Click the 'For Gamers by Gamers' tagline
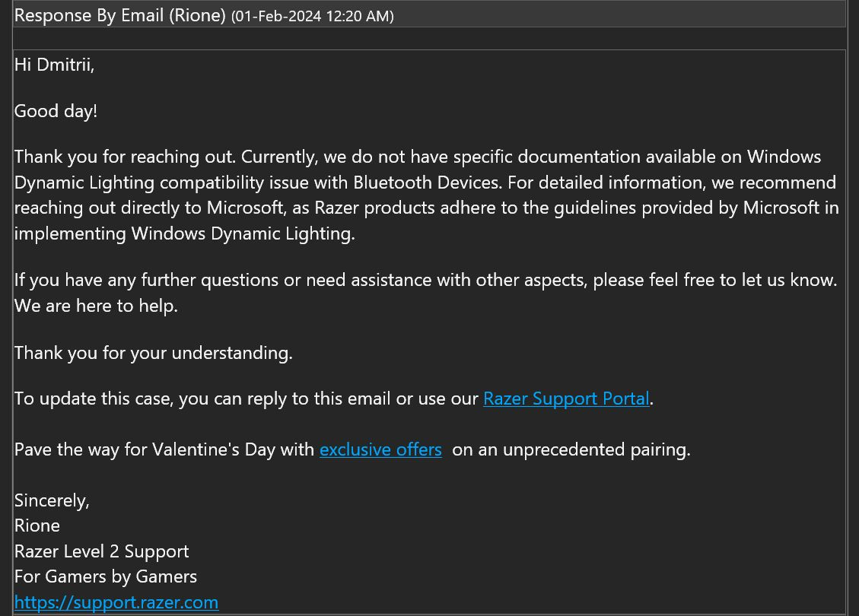This screenshot has height=616, width=859. pyautogui.click(x=106, y=576)
